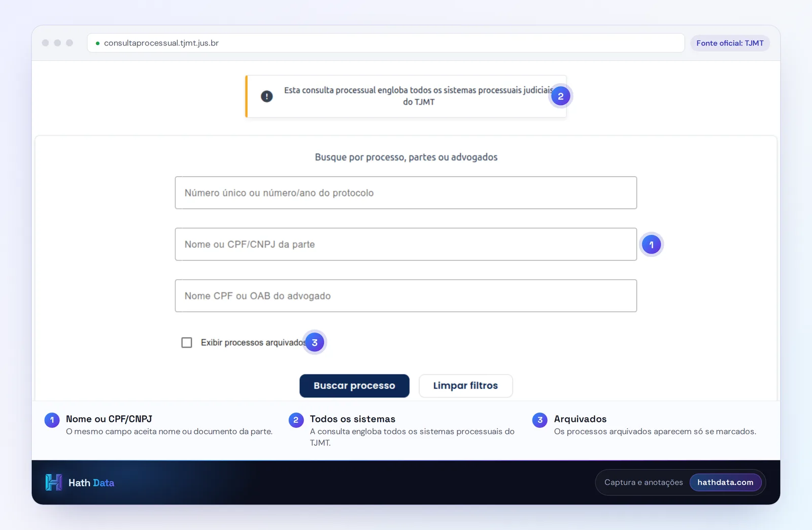Click the Captura e anotações label in the footer
This screenshot has width=812, height=530.
(x=644, y=482)
